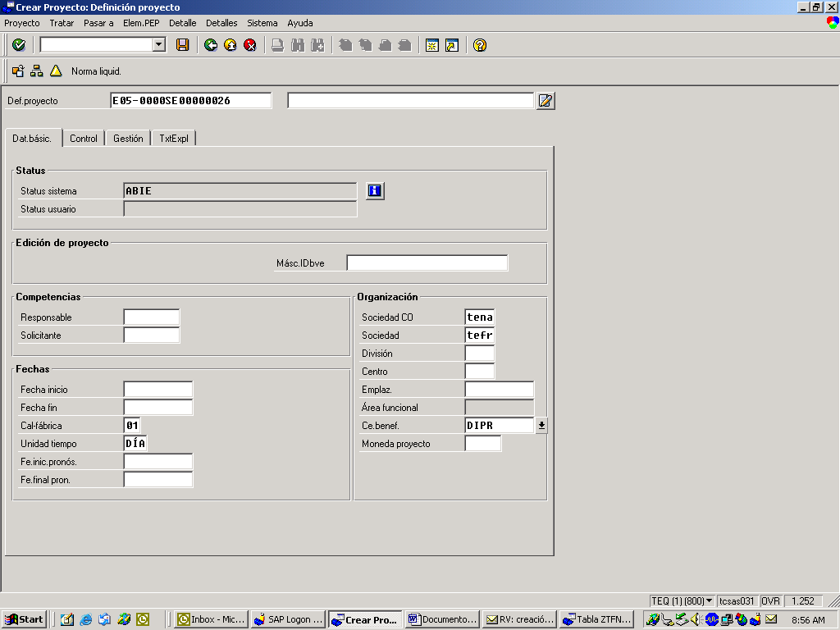Viewport: 840px width, 630px height.
Task: Open the SAP Logon taskbar window
Action: [x=288, y=619]
